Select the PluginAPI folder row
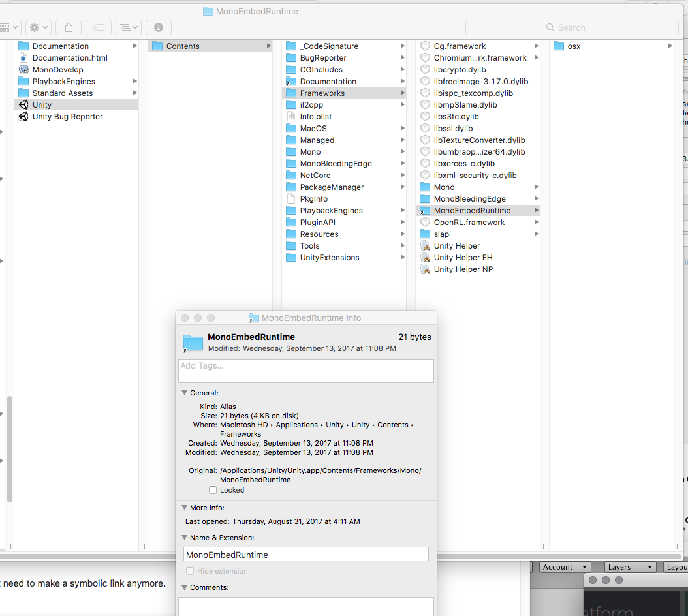The image size is (688, 616). tap(343, 223)
